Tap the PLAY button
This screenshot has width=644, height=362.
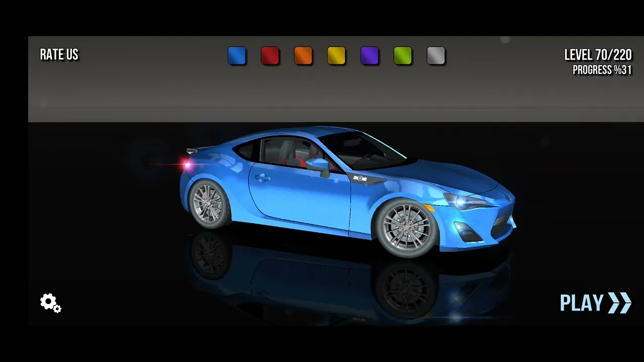point(596,303)
